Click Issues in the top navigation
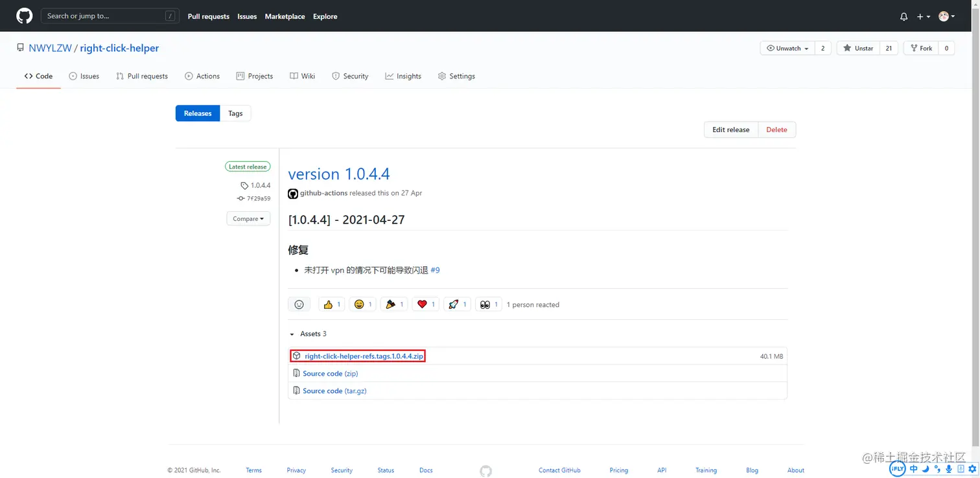Screen dimensions: 980x478 [247, 17]
